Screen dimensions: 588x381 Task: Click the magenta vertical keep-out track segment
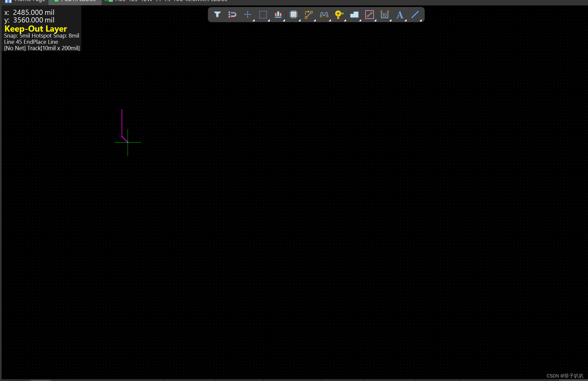(x=122, y=123)
